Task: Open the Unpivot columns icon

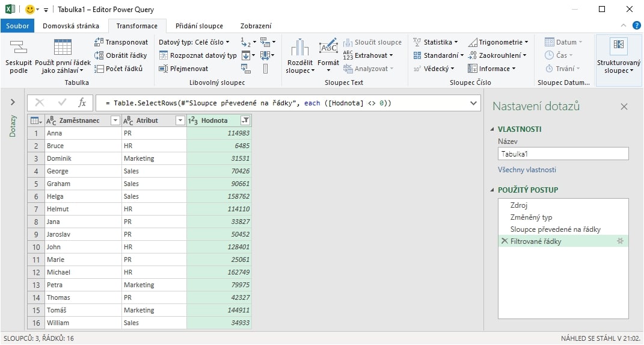Action: (x=265, y=42)
